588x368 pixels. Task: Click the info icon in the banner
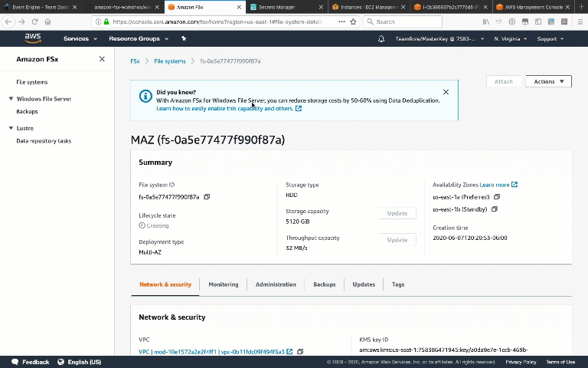coord(145,96)
